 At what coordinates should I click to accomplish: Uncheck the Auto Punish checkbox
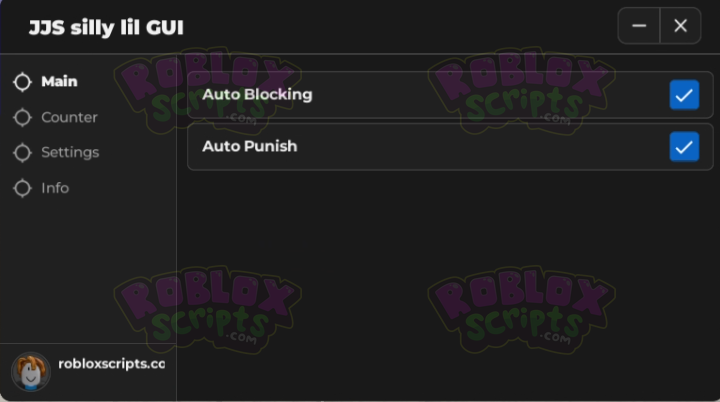[x=684, y=147]
